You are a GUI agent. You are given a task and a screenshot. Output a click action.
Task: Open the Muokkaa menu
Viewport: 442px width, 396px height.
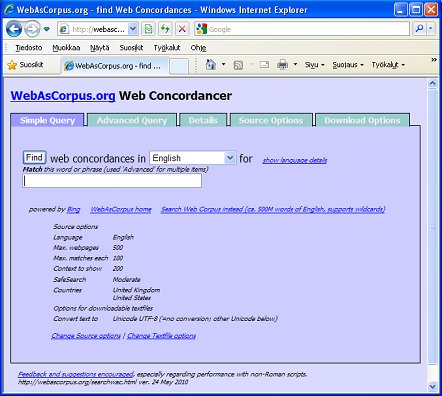click(66, 48)
